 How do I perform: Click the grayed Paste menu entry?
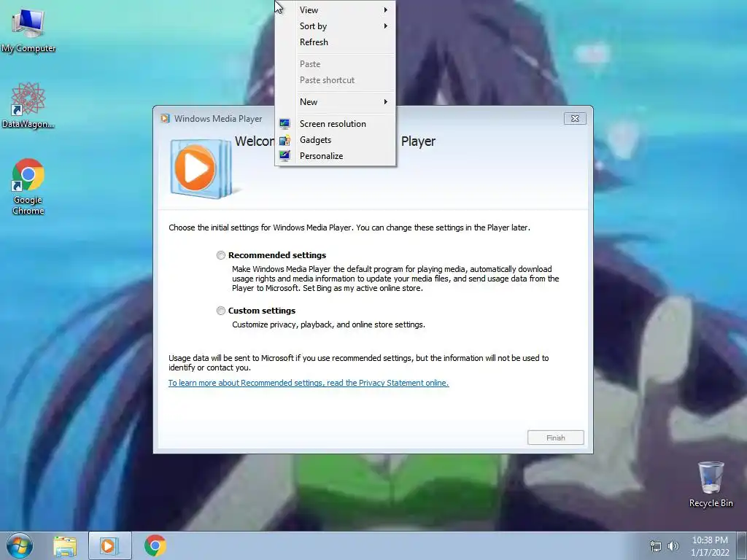click(x=336, y=64)
